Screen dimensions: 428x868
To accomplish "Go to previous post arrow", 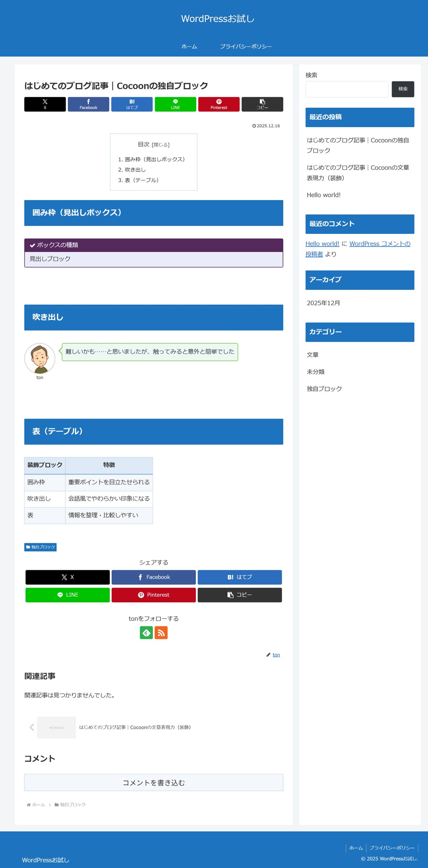I will [x=31, y=727].
